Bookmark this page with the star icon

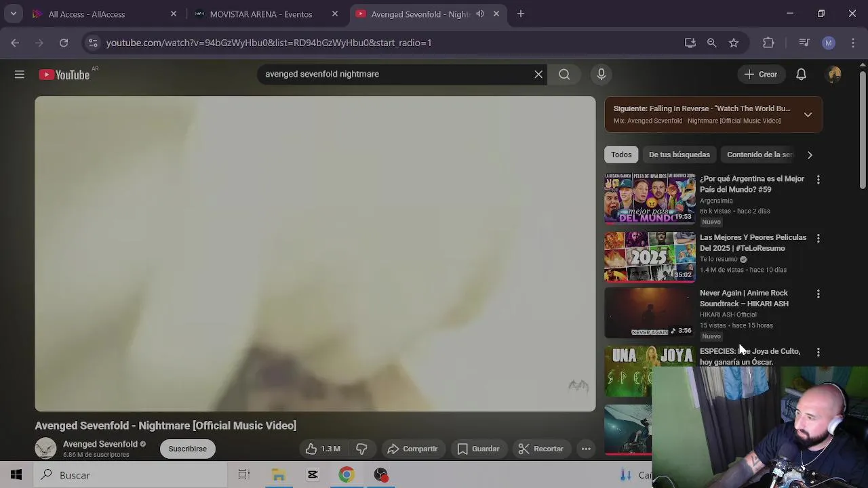pos(734,43)
